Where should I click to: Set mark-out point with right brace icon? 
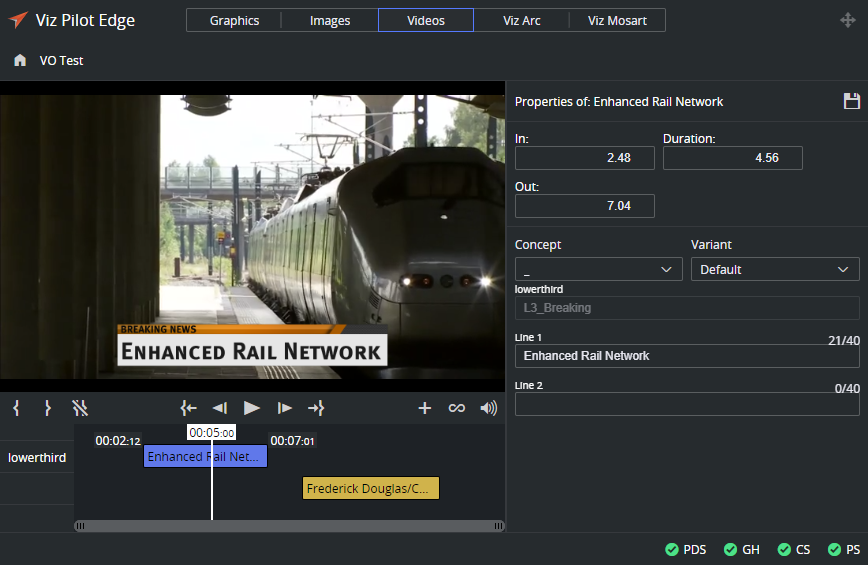[47, 408]
